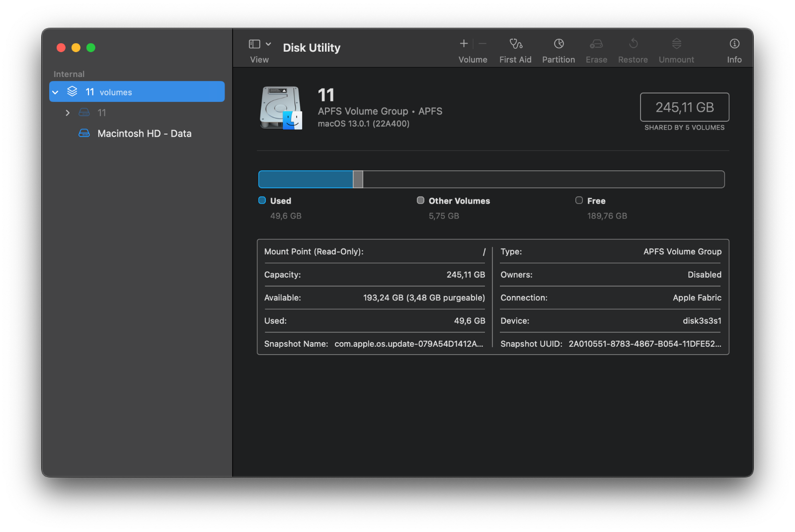The width and height of the screenshot is (795, 532).
Task: Click the gray Other Volumes bar segment
Action: coord(358,179)
